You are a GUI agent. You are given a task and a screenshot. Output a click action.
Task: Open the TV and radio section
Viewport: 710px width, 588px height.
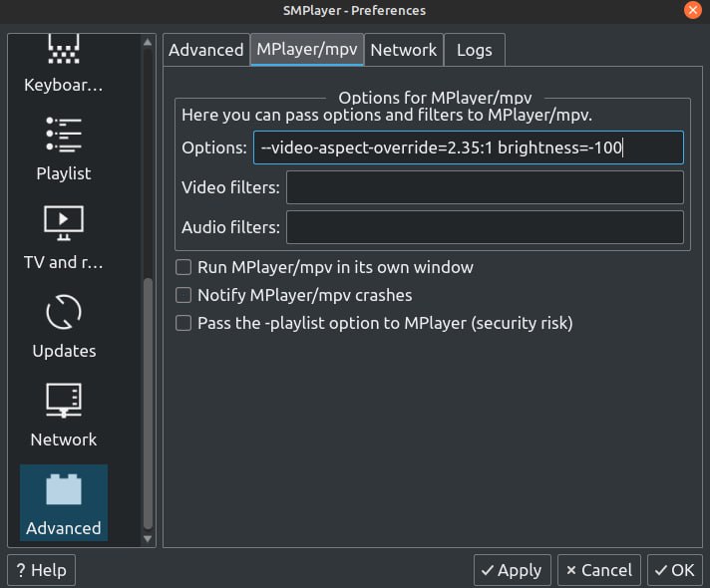coord(64,237)
